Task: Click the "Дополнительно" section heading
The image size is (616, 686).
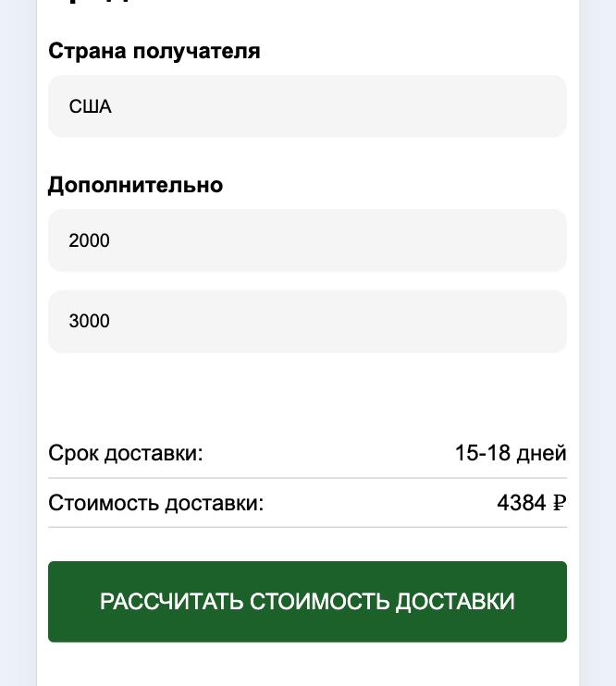Action: click(135, 185)
